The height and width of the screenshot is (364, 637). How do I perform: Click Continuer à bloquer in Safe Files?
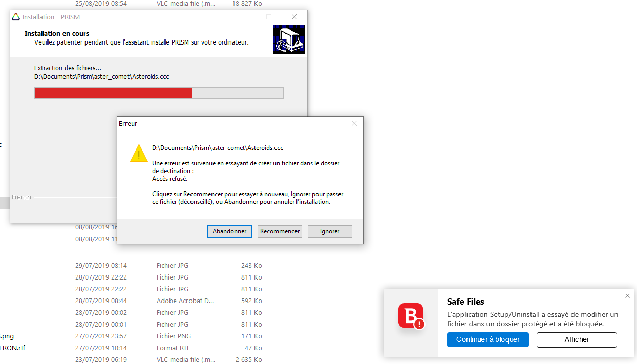(x=487, y=339)
